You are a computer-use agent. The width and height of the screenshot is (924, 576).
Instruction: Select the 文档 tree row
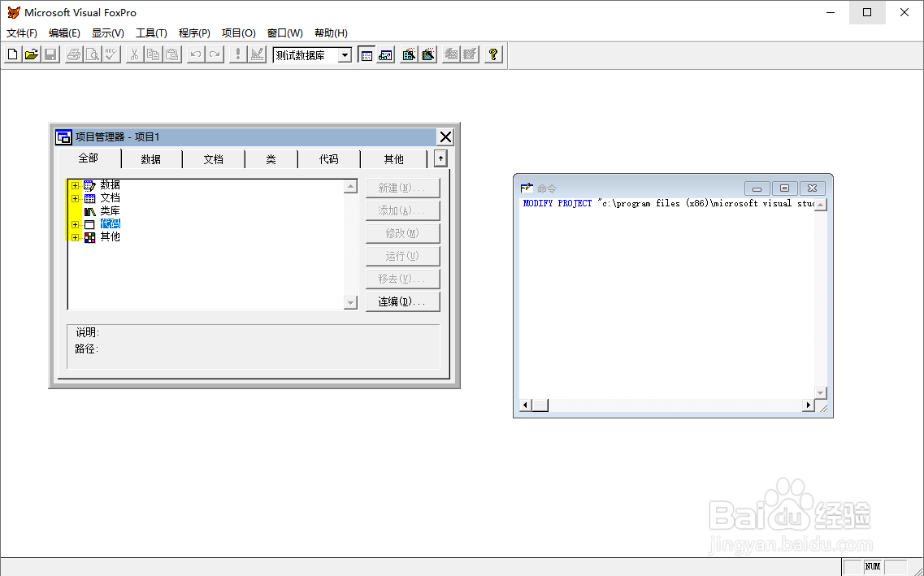pyautogui.click(x=111, y=198)
